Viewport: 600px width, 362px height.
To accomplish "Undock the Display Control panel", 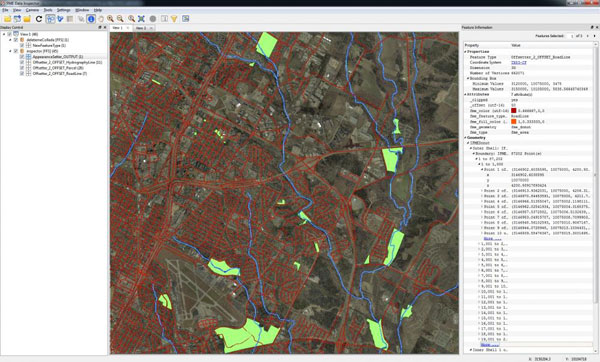I will click(x=100, y=28).
